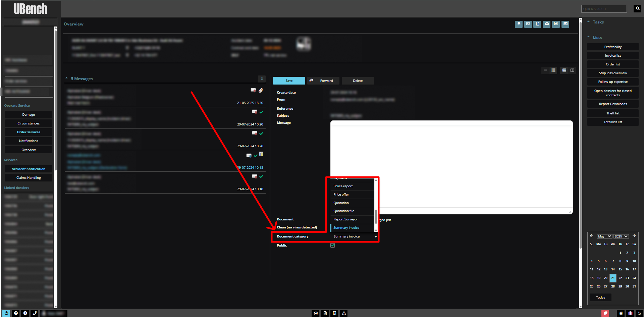Open the Document category dropdown
This screenshot has width=644, height=317.
tap(354, 236)
